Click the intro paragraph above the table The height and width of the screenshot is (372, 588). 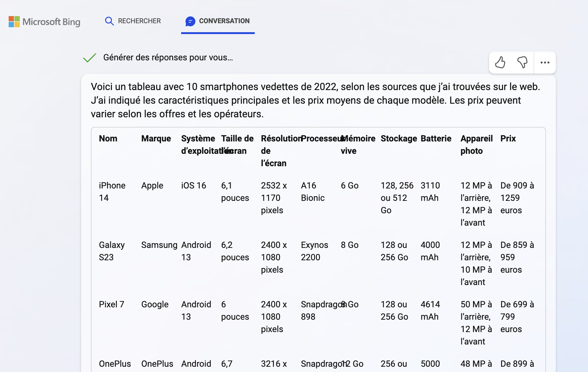pos(315,100)
